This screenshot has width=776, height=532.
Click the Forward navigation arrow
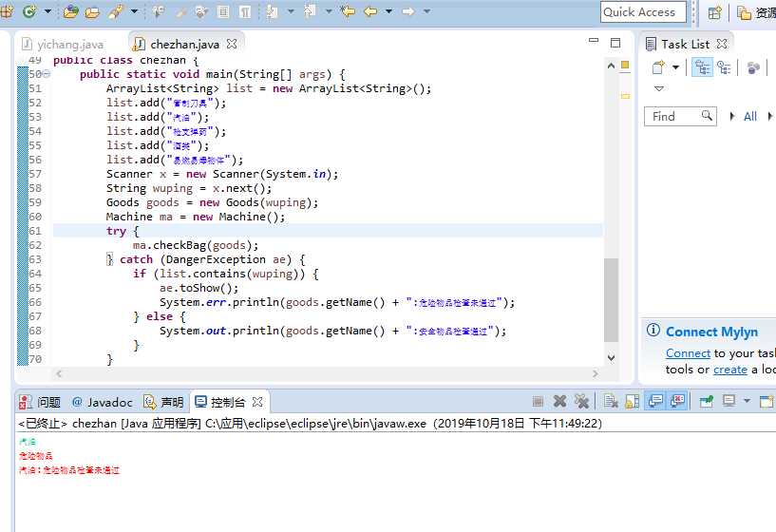(407, 10)
